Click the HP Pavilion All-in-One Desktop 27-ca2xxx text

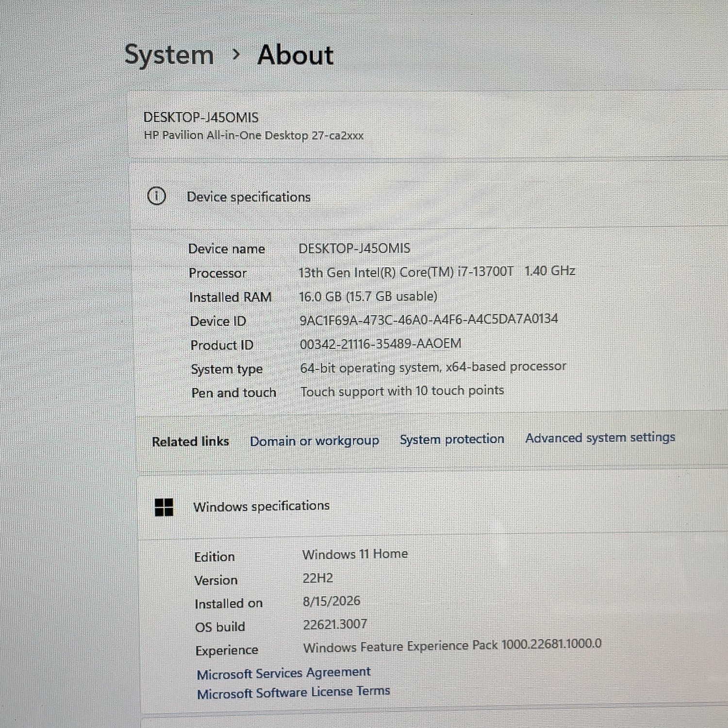pos(254,135)
